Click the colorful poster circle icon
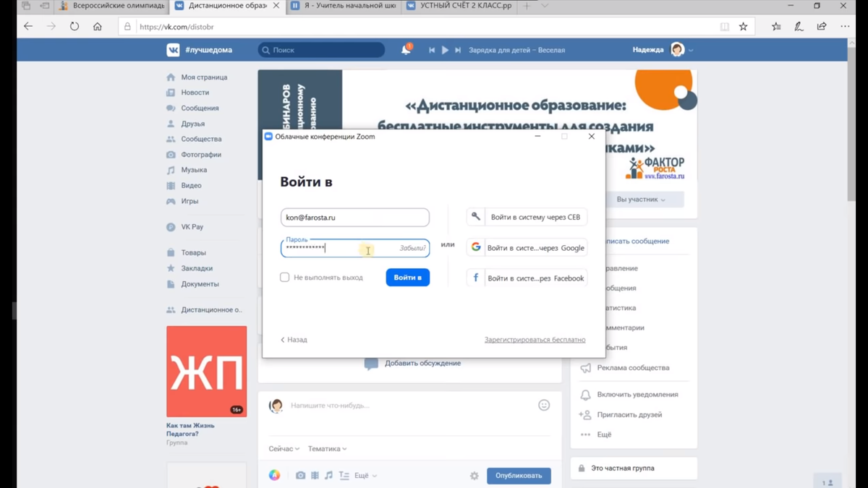The image size is (868, 488). tap(275, 476)
